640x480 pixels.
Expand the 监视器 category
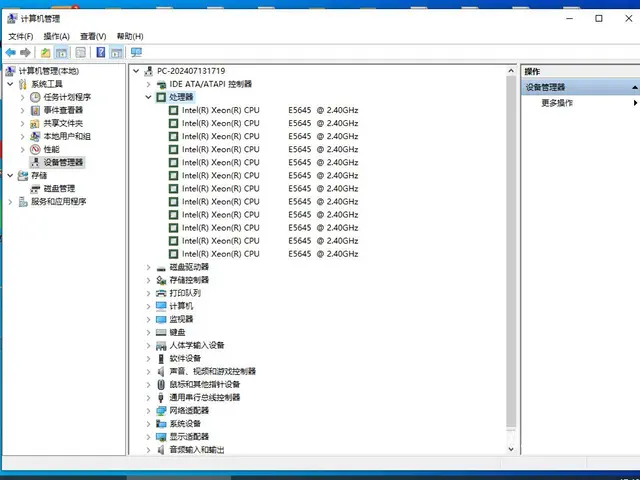(x=149, y=319)
